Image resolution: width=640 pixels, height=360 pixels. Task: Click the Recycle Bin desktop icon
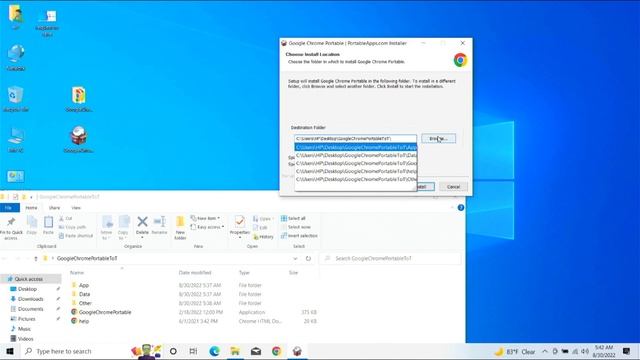[x=16, y=99]
